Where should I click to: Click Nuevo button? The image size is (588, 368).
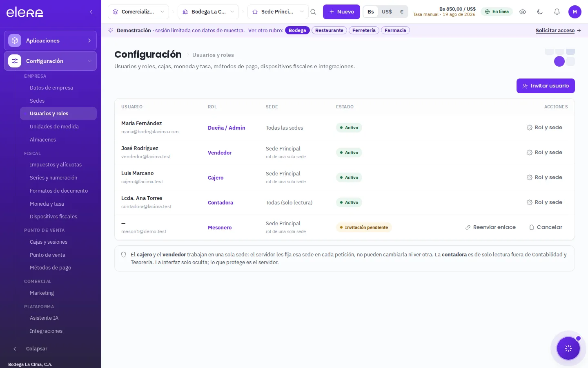341,12
